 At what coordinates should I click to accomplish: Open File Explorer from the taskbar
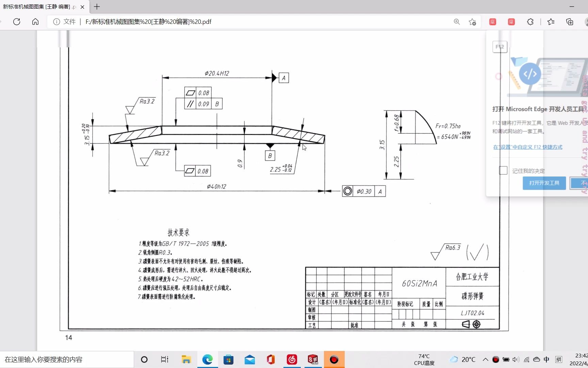tap(186, 359)
